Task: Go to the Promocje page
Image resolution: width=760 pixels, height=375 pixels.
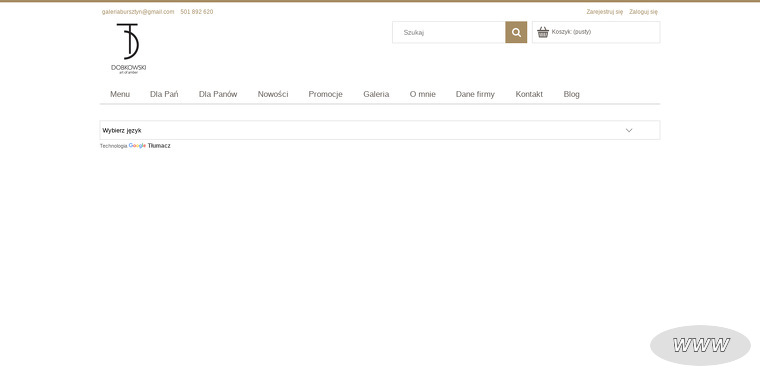Action: (326, 94)
